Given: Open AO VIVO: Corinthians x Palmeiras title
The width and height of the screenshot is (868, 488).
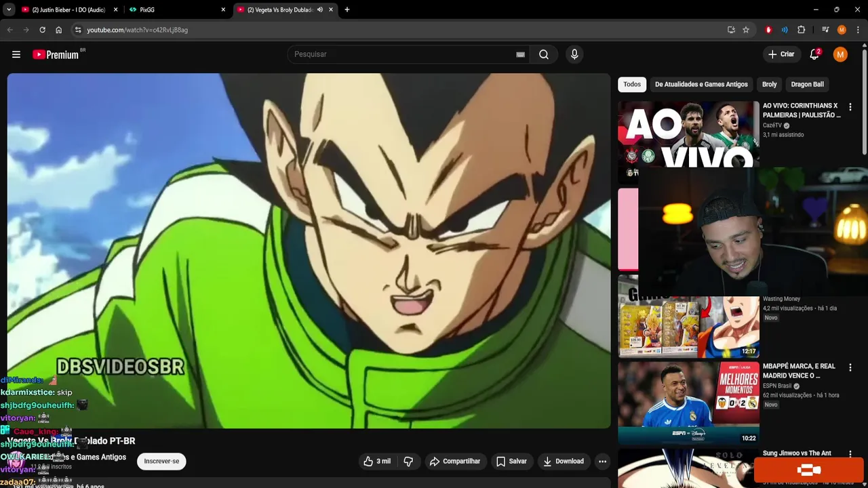Looking at the screenshot, I should pyautogui.click(x=802, y=110).
